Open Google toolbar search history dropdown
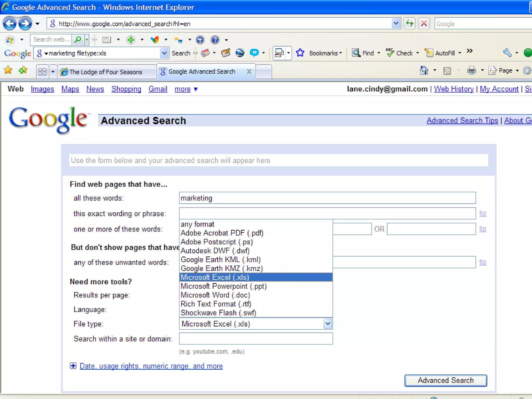Viewport: 532px width, 399px height. (x=164, y=53)
